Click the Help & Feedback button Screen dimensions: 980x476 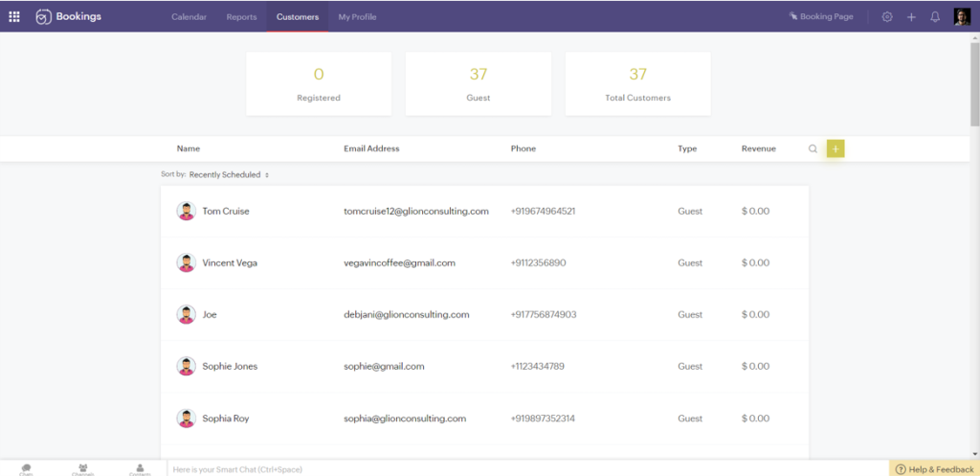point(934,468)
